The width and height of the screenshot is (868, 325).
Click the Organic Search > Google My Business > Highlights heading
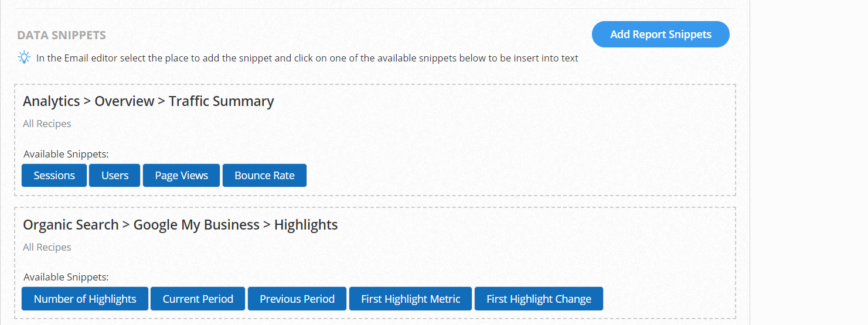[181, 225]
